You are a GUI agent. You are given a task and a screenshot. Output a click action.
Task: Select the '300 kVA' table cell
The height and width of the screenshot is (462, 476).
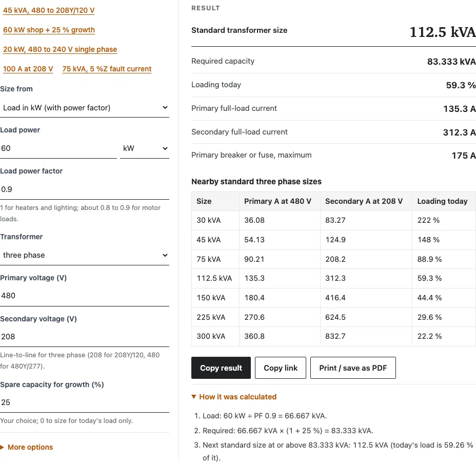pyautogui.click(x=215, y=336)
